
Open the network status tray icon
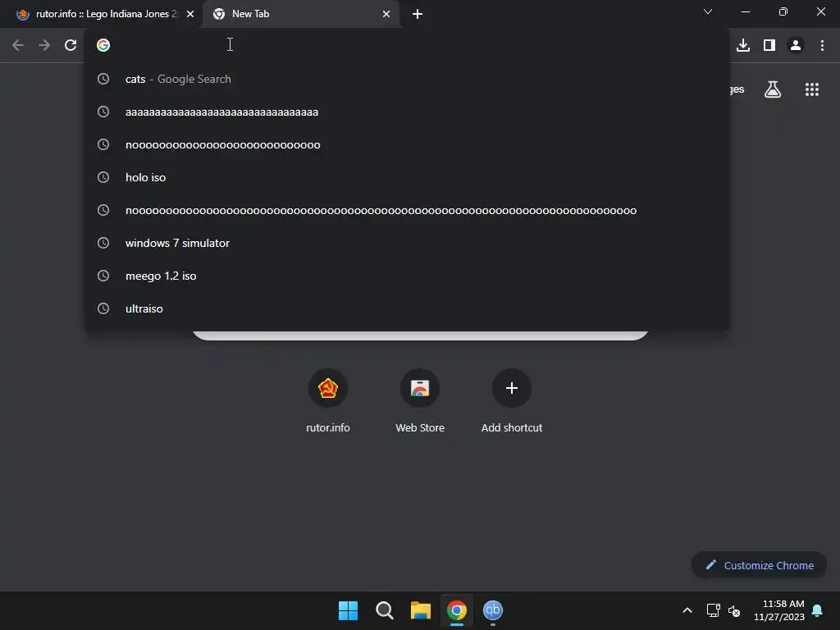point(713,610)
